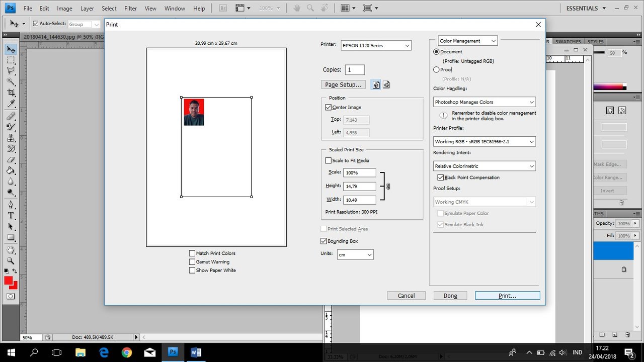Select the Hand tool
Screen dimensions: 644x362
tap(11, 249)
